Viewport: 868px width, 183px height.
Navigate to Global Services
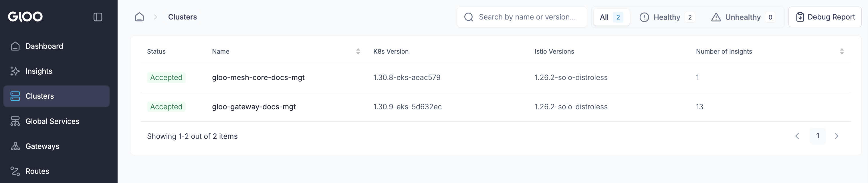coord(56,121)
